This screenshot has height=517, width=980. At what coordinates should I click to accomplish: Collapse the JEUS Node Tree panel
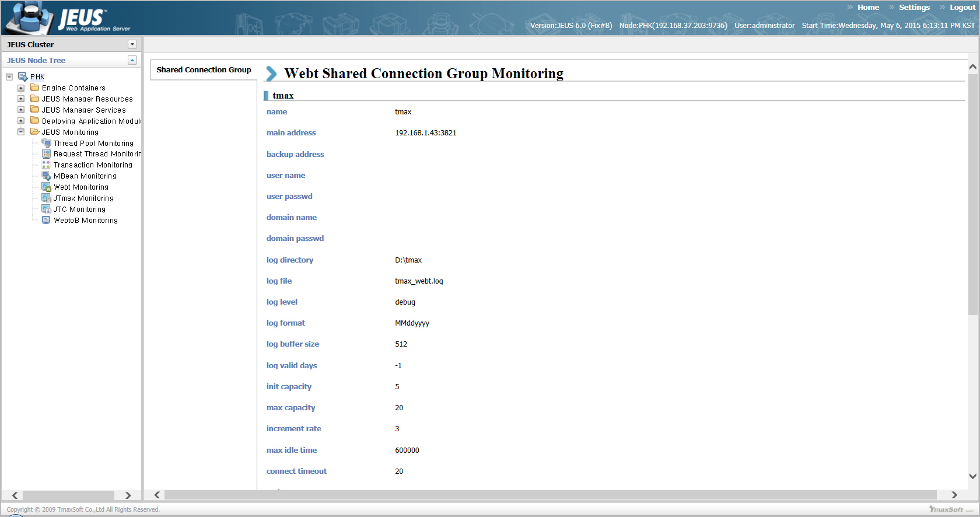(x=132, y=60)
